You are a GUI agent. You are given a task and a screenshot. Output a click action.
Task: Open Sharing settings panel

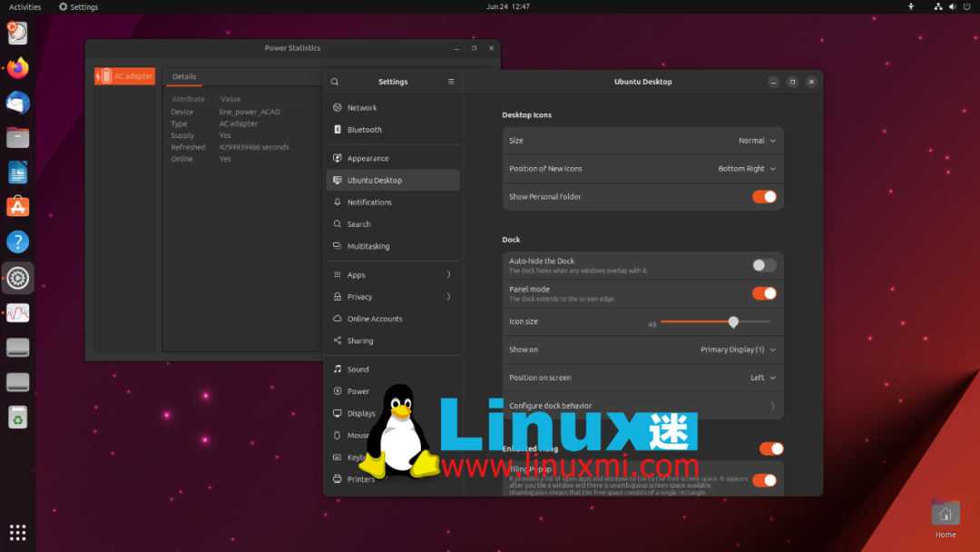[x=393, y=340]
